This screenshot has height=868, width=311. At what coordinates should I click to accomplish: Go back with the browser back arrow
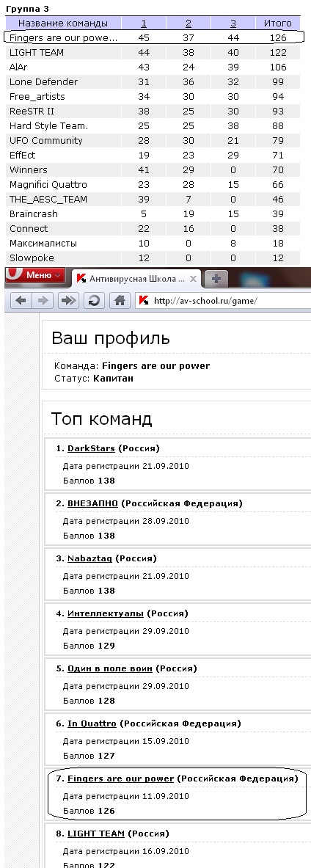[x=21, y=301]
